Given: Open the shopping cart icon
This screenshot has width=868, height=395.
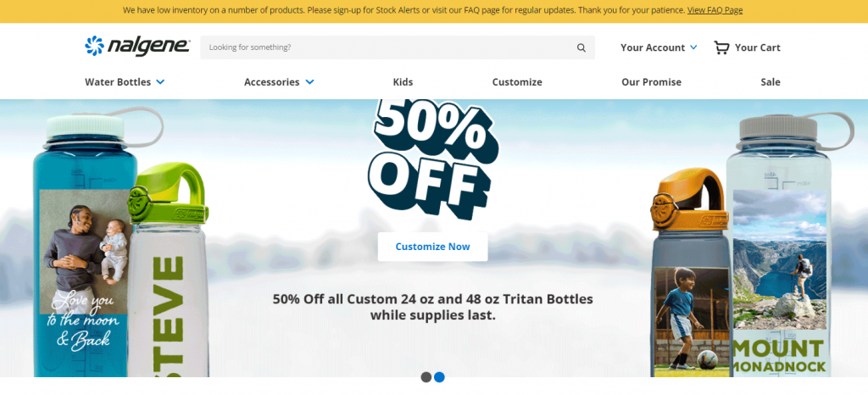Looking at the screenshot, I should click(x=721, y=47).
